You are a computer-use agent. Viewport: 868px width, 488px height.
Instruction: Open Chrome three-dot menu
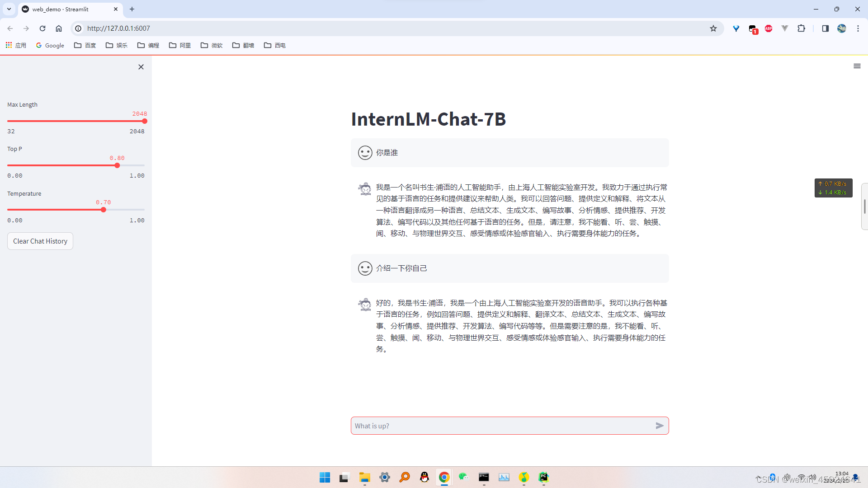858,28
